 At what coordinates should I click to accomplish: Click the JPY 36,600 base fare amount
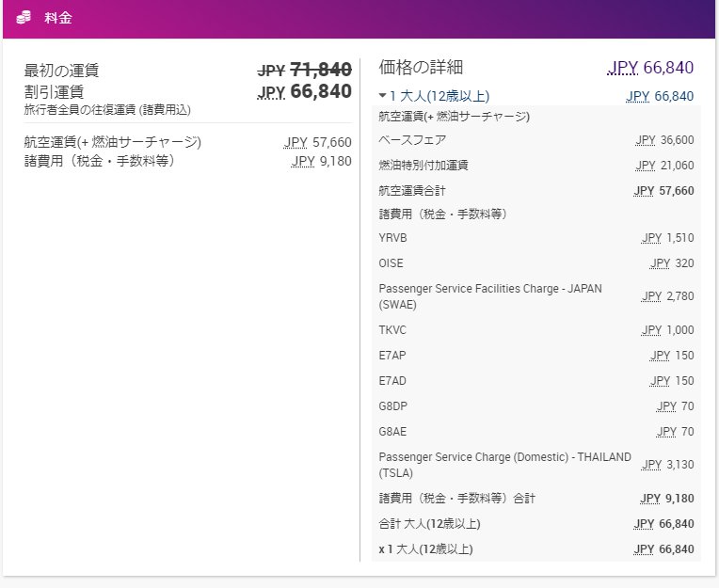coord(664,140)
